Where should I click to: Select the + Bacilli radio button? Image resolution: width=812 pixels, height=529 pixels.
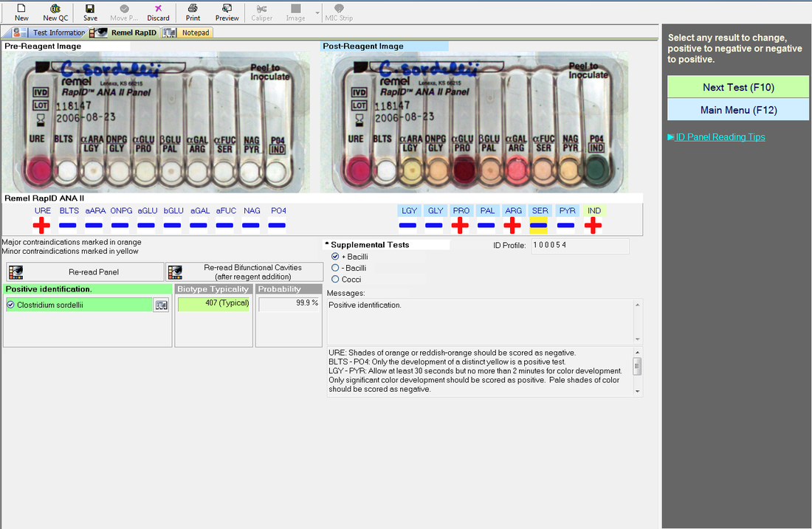[x=335, y=257]
